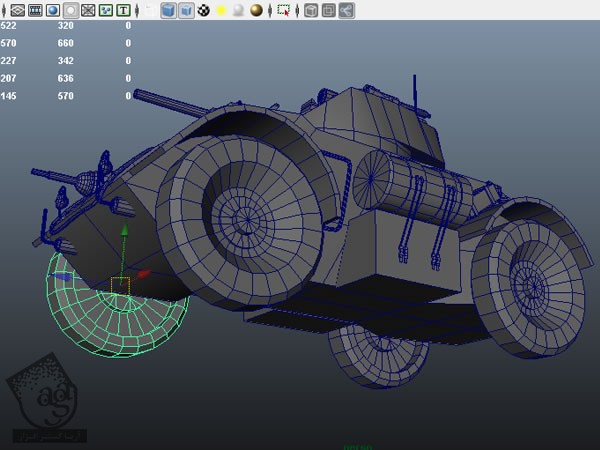This screenshot has width=600, height=450.
Task: Toggle the X-ray display cube icon
Action: tap(311, 10)
